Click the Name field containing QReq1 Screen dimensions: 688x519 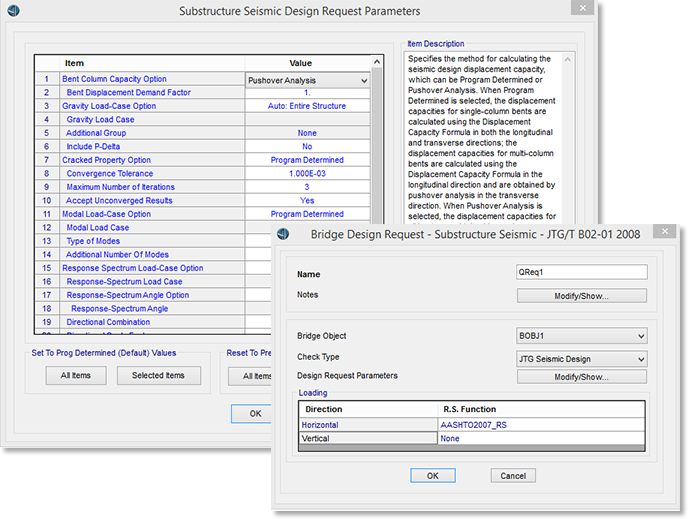click(x=581, y=272)
